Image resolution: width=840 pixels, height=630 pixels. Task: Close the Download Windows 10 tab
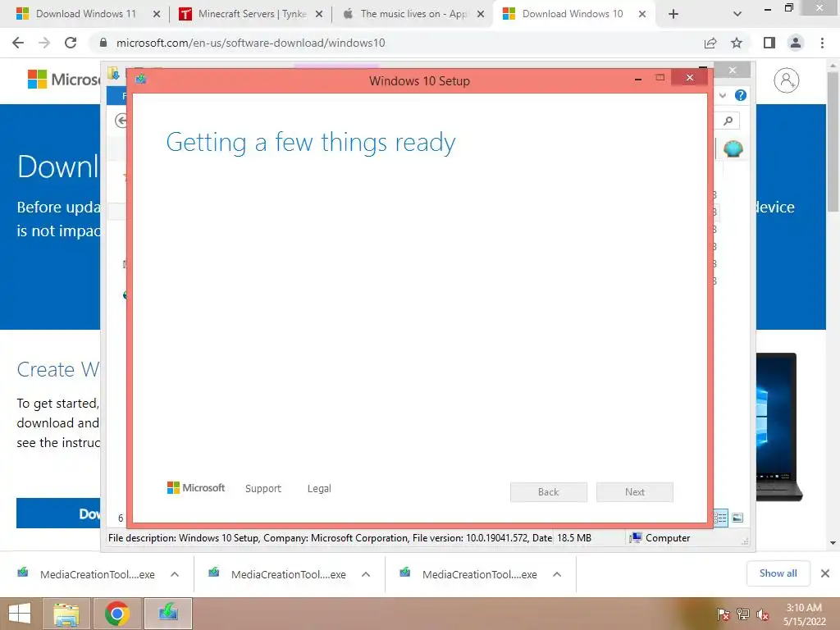[x=642, y=14]
